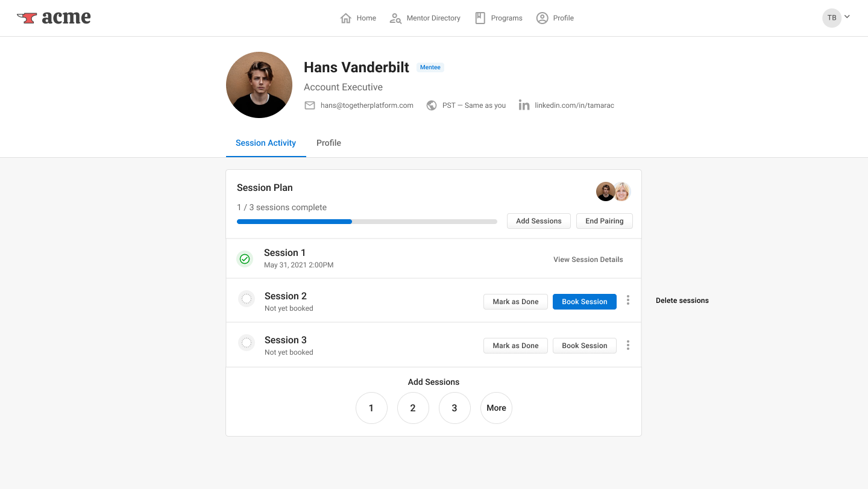Image resolution: width=868 pixels, height=489 pixels.
Task: Open the TB account dropdown chevron
Action: [x=848, y=17]
